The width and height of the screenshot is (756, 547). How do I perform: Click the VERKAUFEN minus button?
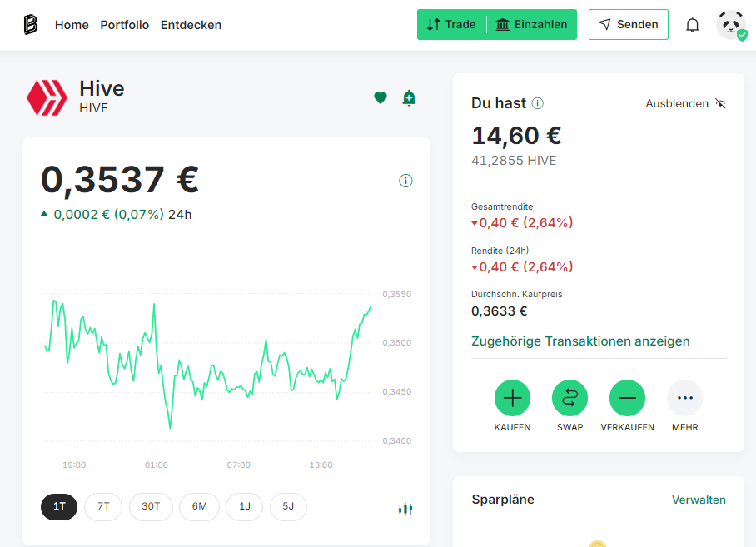(627, 398)
